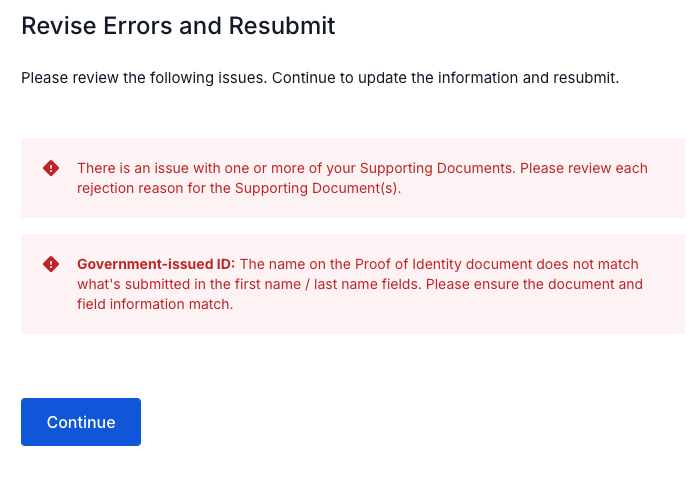
Task: Click the line starting 'There is an issue'
Action: coord(362,168)
